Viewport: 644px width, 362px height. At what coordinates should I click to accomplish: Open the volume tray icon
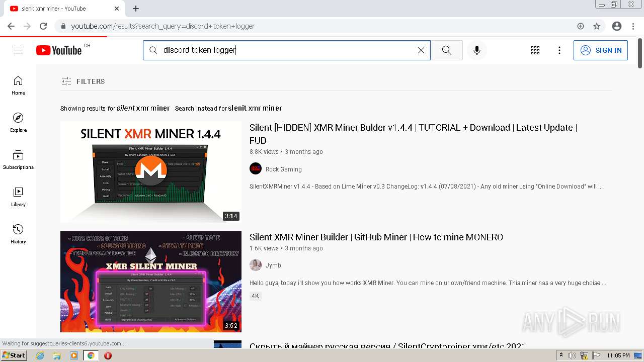pos(572,355)
